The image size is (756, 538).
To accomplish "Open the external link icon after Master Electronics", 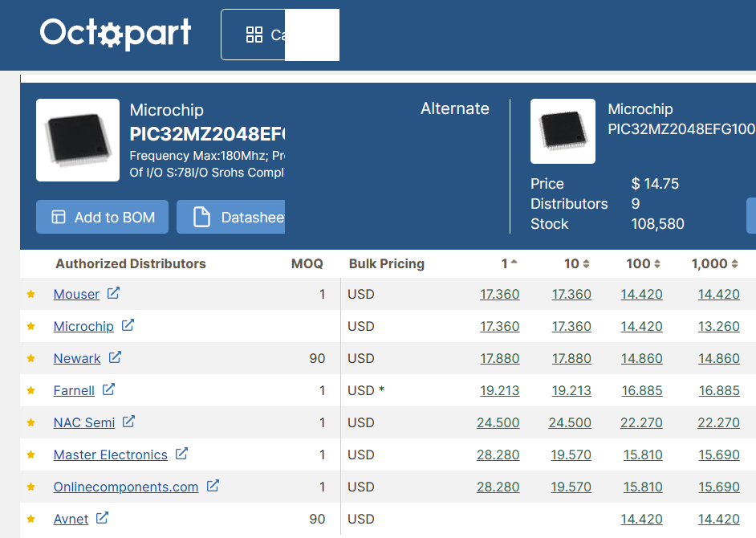I will click(181, 454).
